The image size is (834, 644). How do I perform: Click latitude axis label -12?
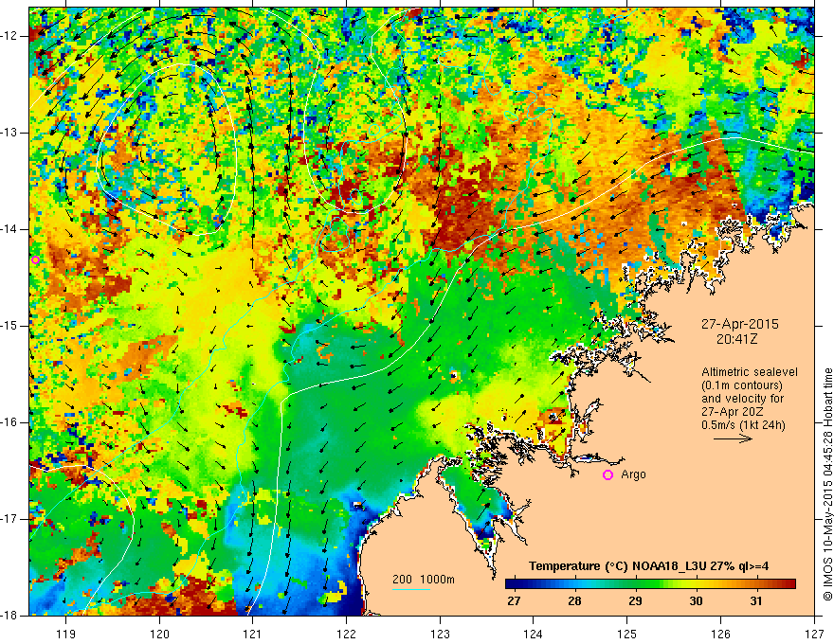(x=9, y=36)
